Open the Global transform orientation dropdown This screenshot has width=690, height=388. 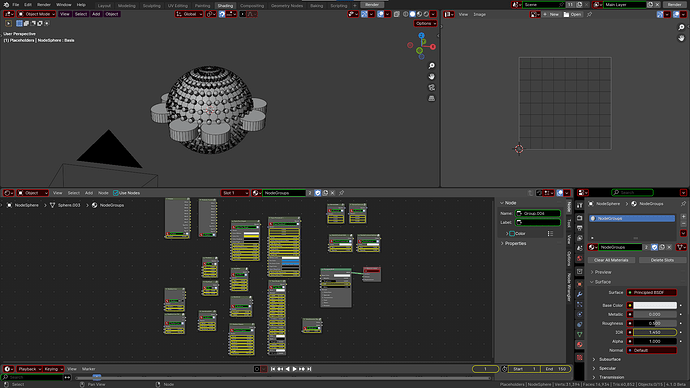coord(189,14)
